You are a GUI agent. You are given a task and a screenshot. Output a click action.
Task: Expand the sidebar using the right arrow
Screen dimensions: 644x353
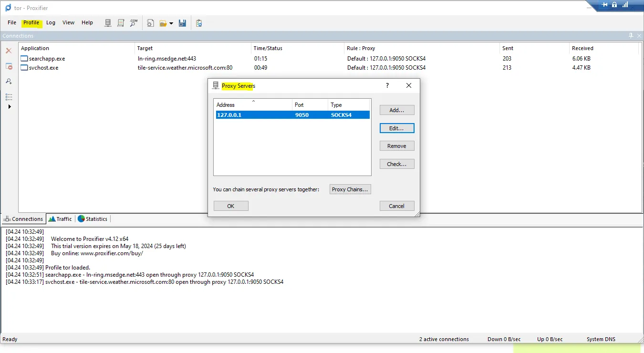point(9,106)
